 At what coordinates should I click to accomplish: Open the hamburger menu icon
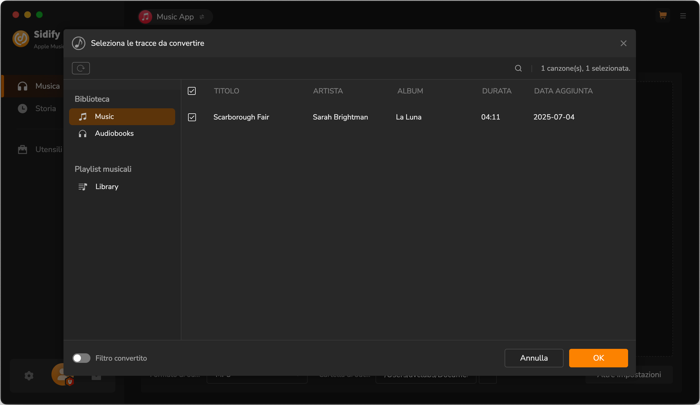tap(683, 16)
